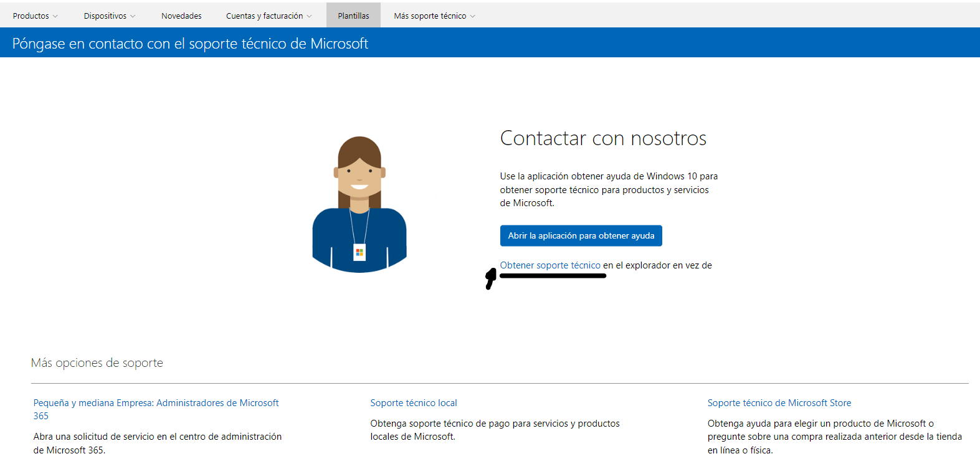Expand Cuentas y facturación dropdown
Viewport: 980px width, 474px height.
click(x=269, y=16)
